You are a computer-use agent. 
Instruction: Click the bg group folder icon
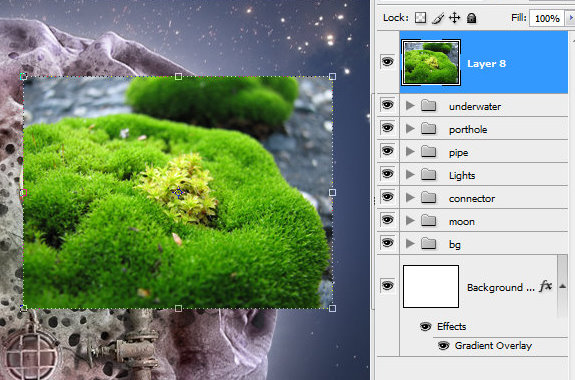(x=428, y=243)
